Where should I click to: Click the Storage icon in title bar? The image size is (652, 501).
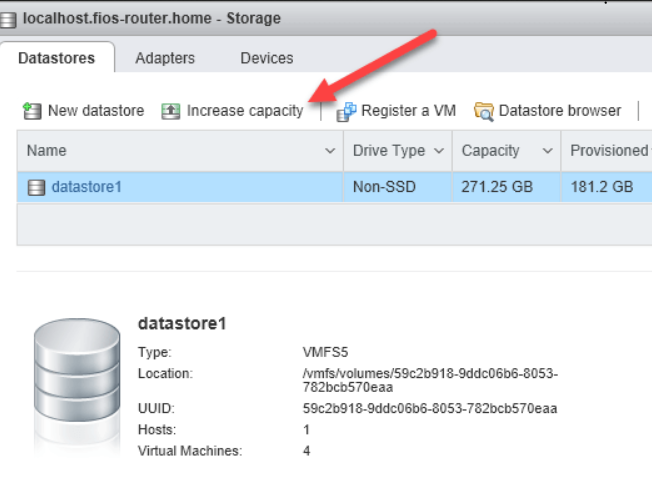(x=13, y=18)
